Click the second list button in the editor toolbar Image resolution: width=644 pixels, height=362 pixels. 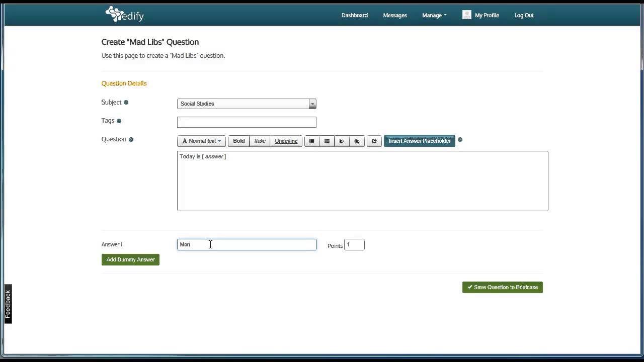327,141
